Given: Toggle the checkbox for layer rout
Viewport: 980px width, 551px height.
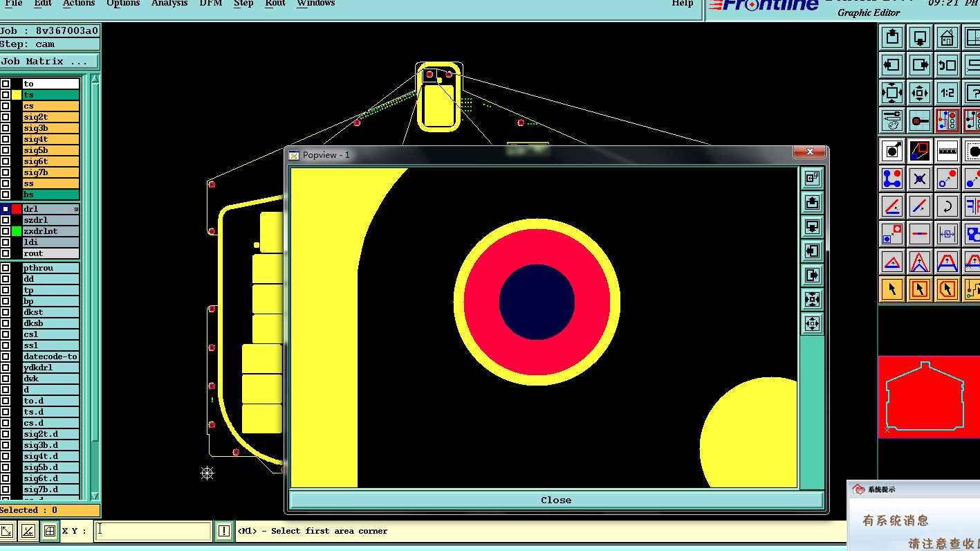Looking at the screenshot, I should click(x=6, y=253).
